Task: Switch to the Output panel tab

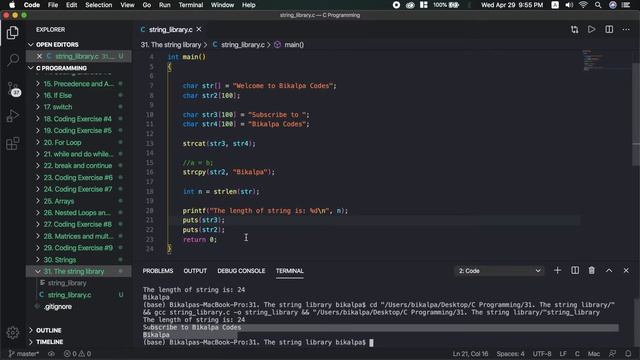Action: click(195, 271)
